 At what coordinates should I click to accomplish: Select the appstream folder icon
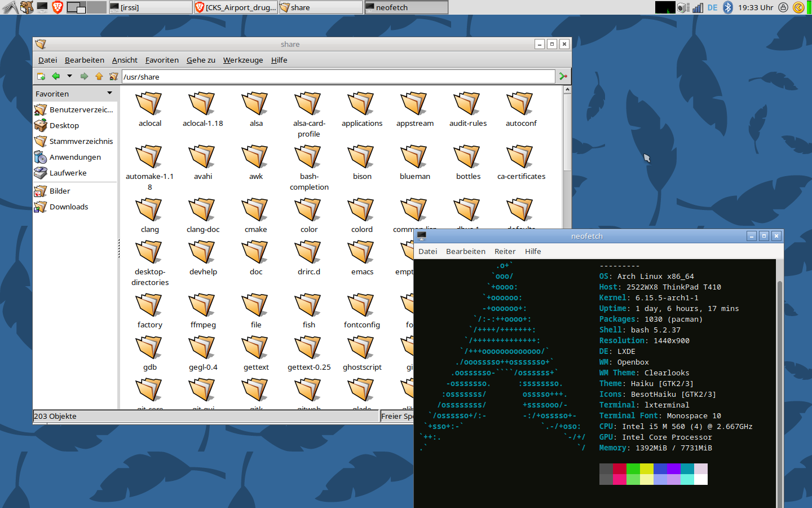pyautogui.click(x=414, y=104)
